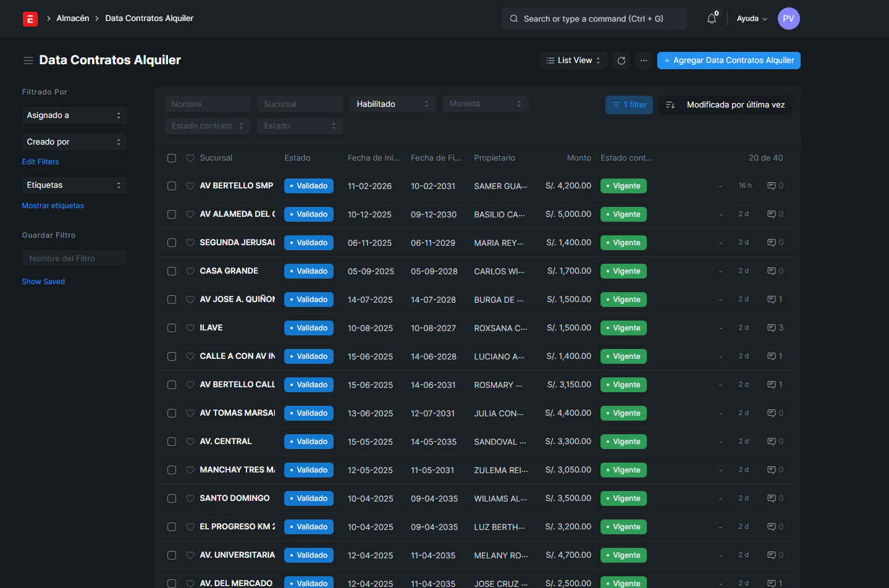Expand the Asignado a dropdown
889x588 pixels.
tap(74, 115)
